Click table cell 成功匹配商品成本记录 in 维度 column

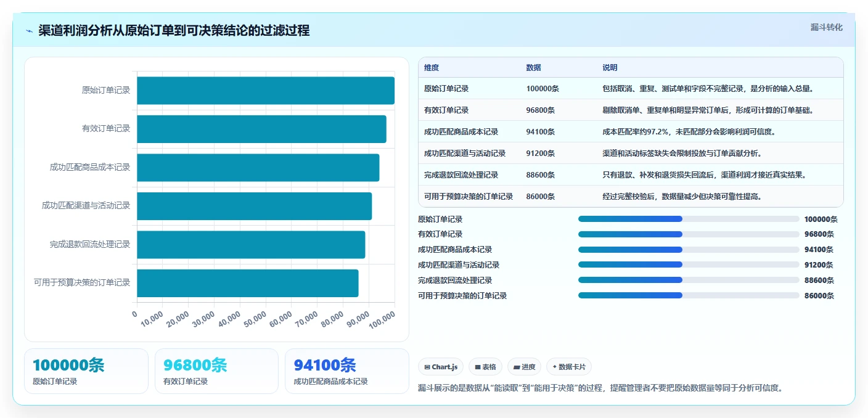(461, 132)
